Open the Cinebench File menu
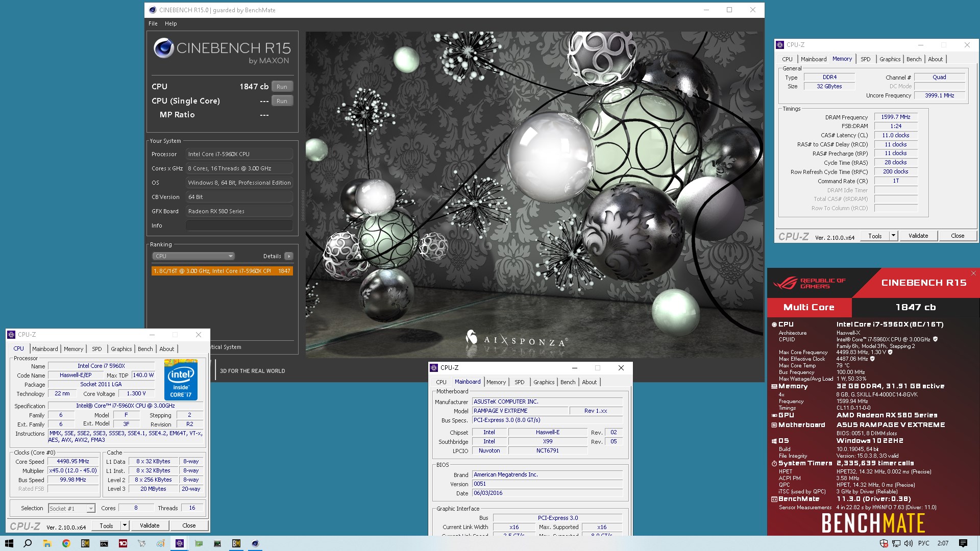Viewport: 980px width, 551px height. [153, 23]
